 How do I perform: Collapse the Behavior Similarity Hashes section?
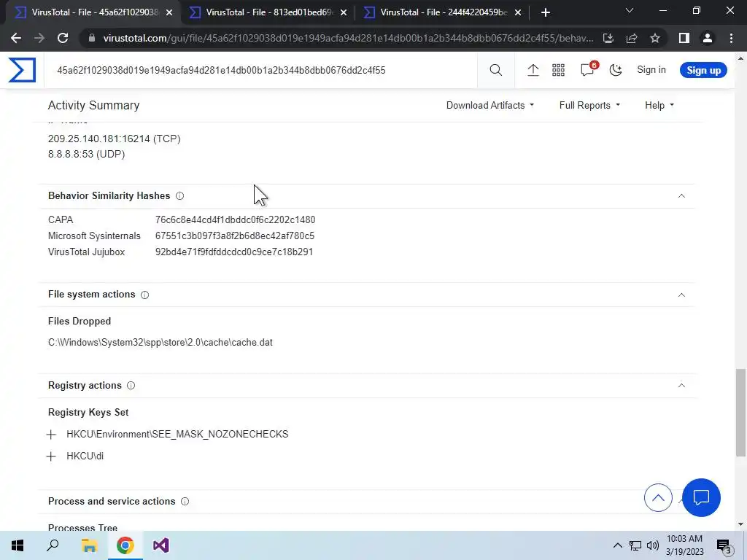[x=681, y=195]
